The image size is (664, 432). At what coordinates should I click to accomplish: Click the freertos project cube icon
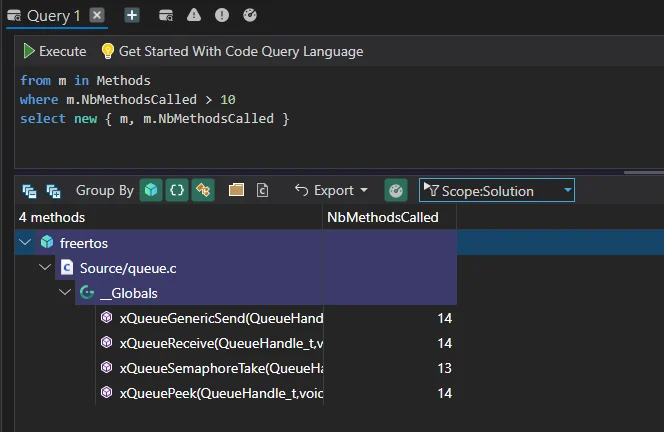pyautogui.click(x=47, y=242)
